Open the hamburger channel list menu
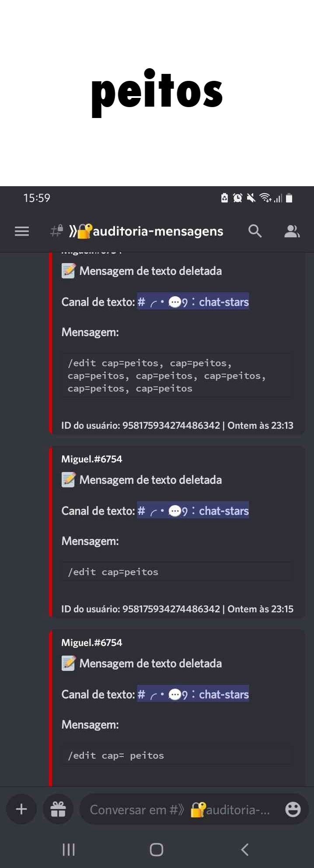Viewport: 314px width, 868px height. coord(22,231)
